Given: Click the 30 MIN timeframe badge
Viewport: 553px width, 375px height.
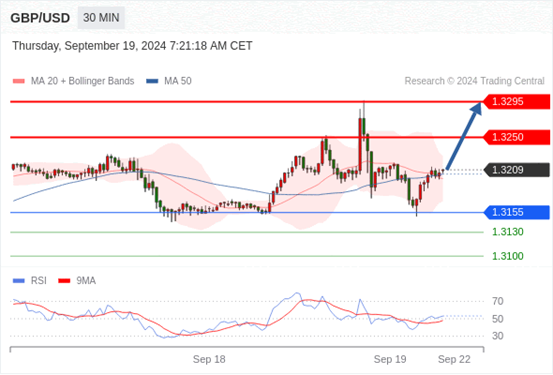Looking at the screenshot, I should point(101,18).
